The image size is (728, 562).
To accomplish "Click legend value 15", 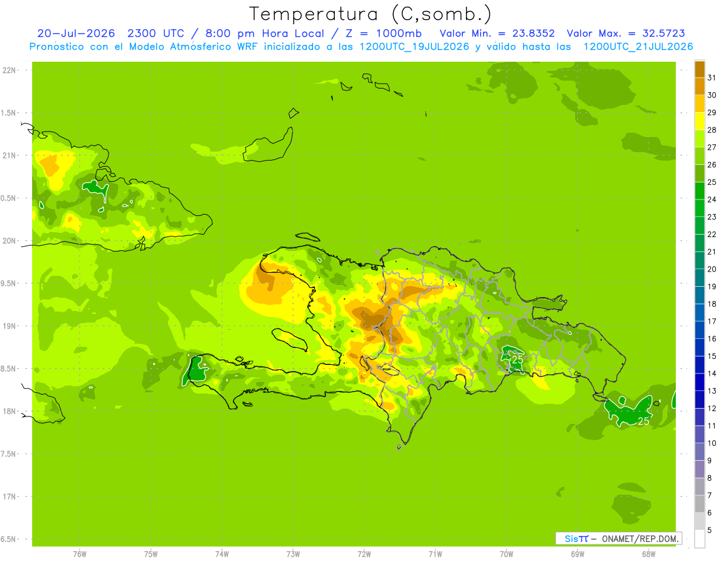I will 712,356.
